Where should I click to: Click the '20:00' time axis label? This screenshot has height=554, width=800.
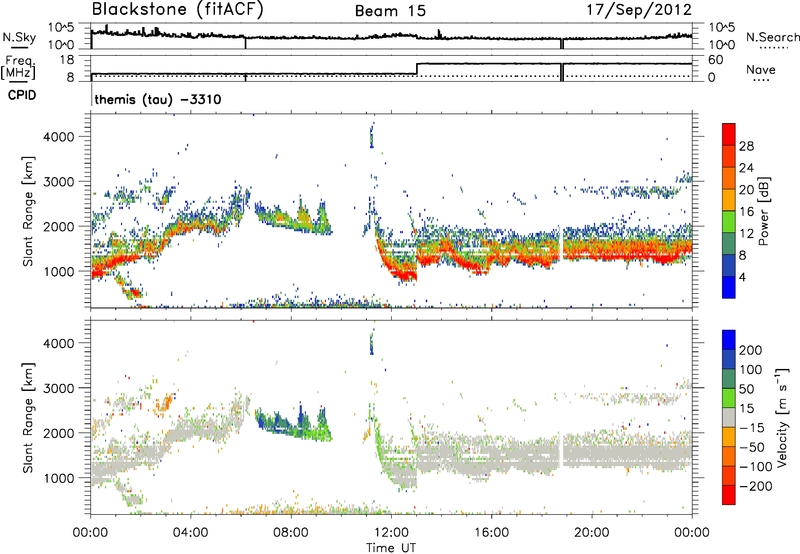pos(591,532)
